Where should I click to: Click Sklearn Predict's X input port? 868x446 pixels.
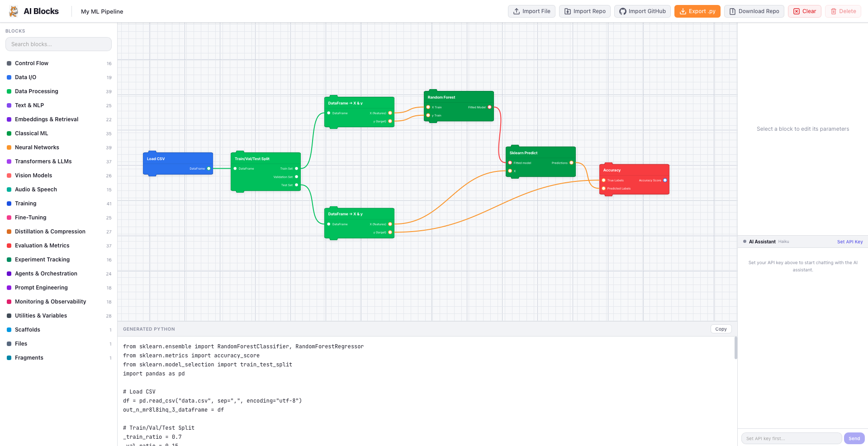(510, 171)
